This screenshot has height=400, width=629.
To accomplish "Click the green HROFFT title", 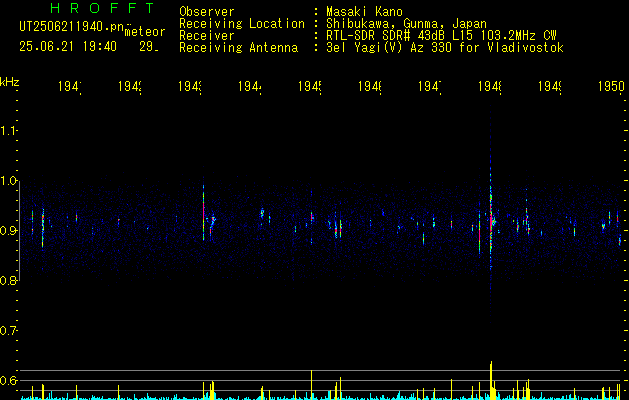I will pyautogui.click(x=102, y=8).
